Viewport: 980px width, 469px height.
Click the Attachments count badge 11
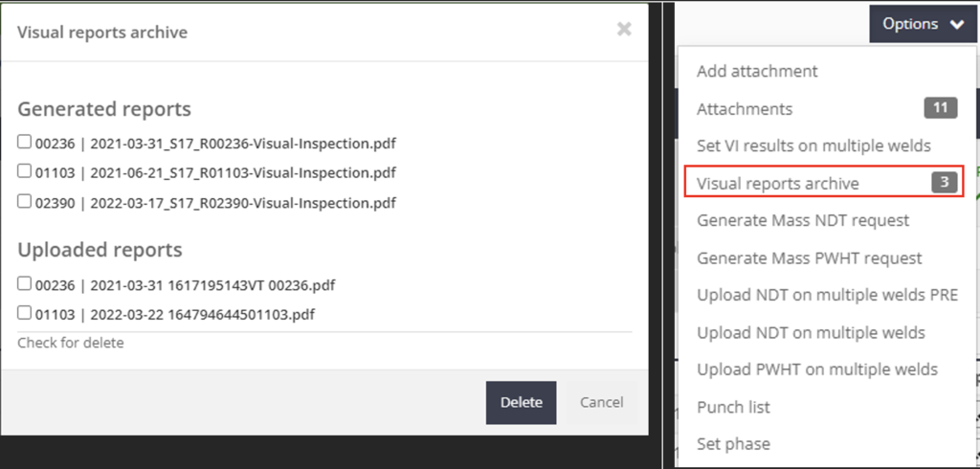click(x=941, y=108)
